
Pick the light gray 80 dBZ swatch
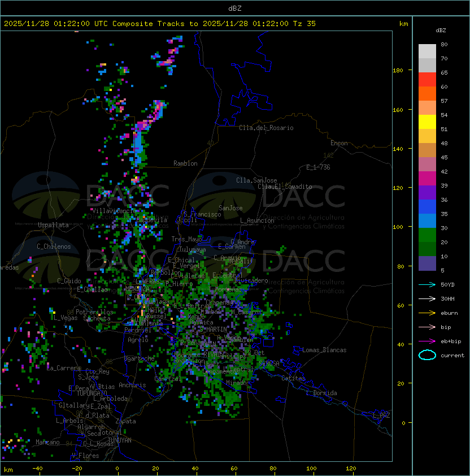[x=427, y=51]
